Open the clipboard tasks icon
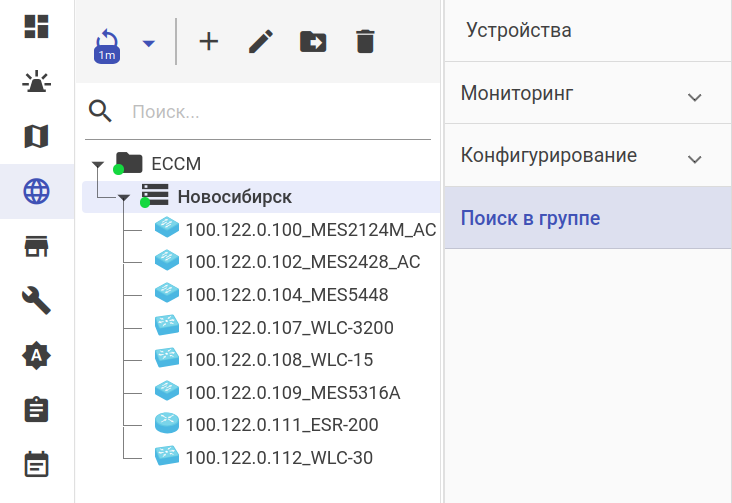This screenshot has width=732, height=503. (37, 410)
